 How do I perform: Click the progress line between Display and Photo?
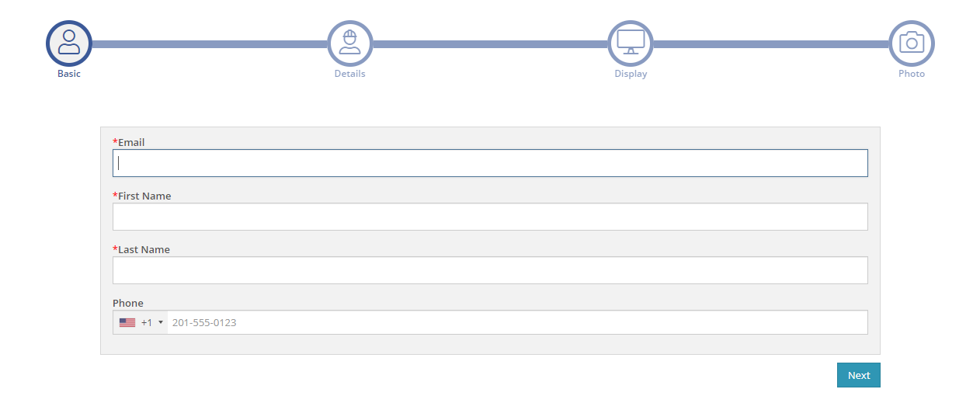[x=771, y=44]
